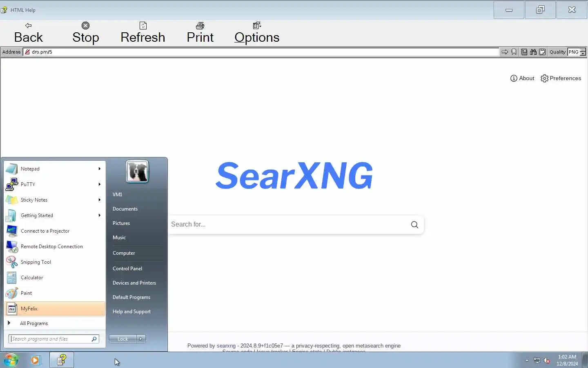
Task: Click the Paint palette icon
Action: (12, 293)
